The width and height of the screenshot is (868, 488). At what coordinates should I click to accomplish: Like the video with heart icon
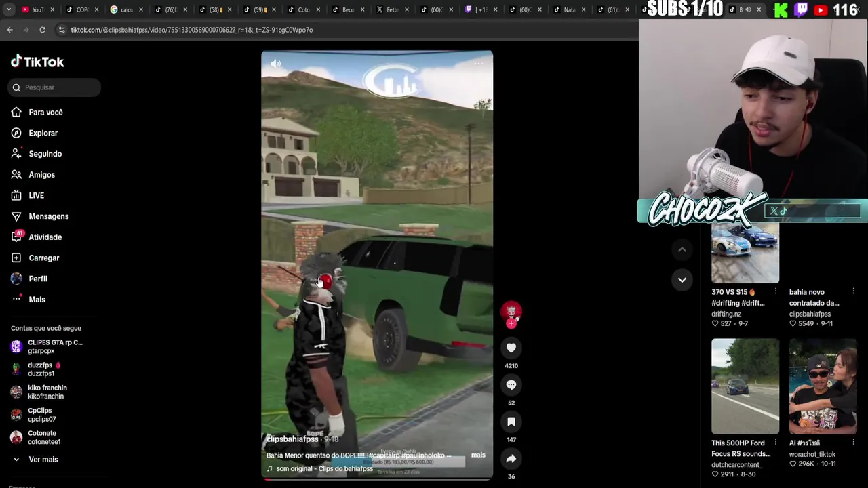[x=511, y=348]
